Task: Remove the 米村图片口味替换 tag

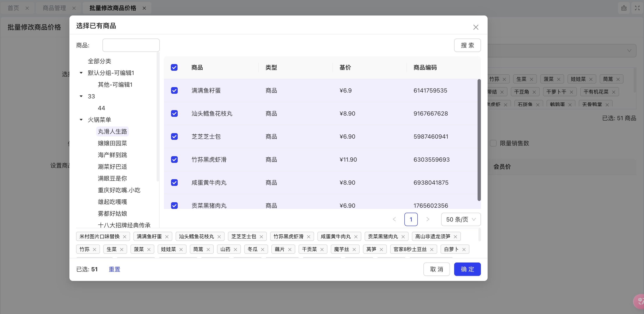Action: tap(124, 237)
